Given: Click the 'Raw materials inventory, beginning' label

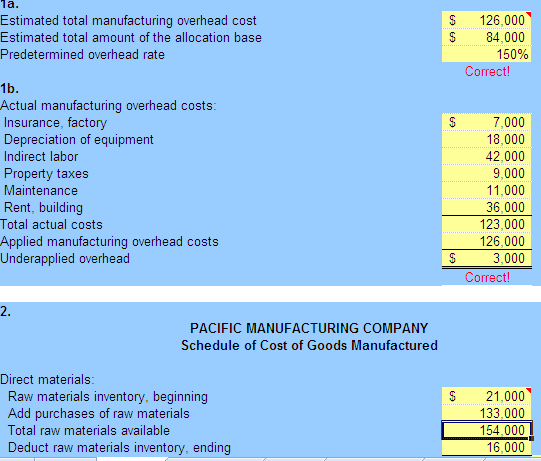Looking at the screenshot, I should click(x=108, y=396).
